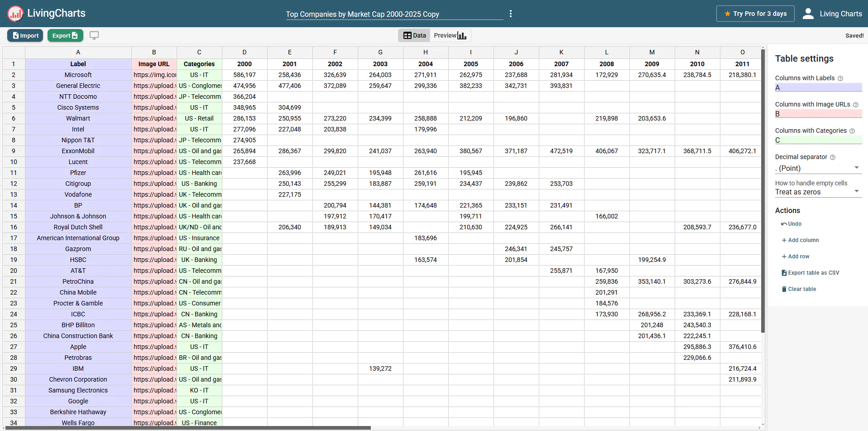The height and width of the screenshot is (431, 868).
Task: Click the Import button
Action: (25, 35)
